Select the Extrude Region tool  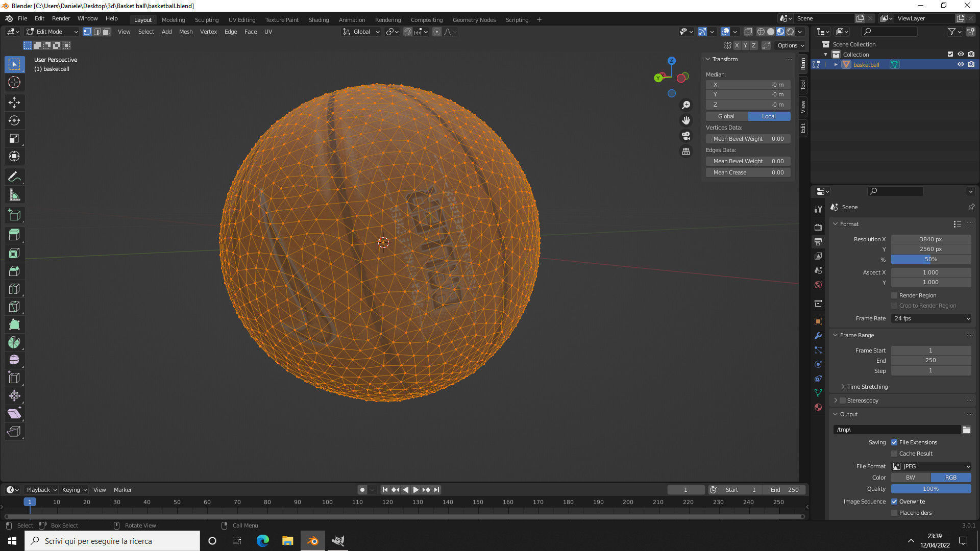click(x=14, y=235)
